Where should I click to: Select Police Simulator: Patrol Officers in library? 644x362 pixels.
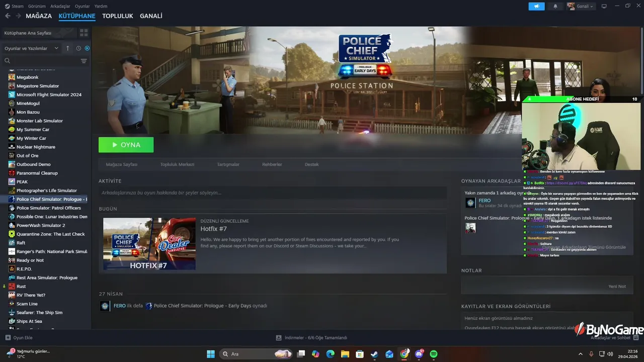click(x=48, y=208)
